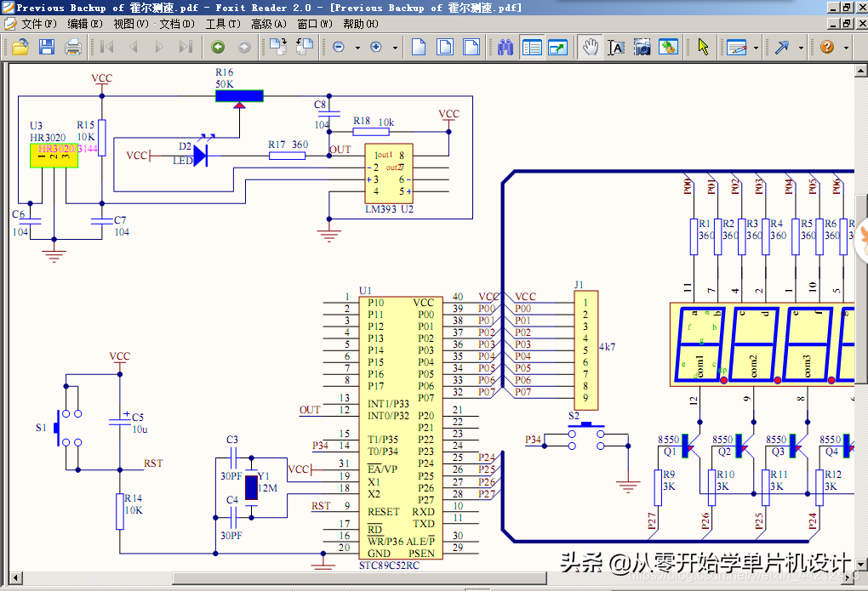Open the binoculars search tool
This screenshot has width=868, height=591.
point(505,47)
